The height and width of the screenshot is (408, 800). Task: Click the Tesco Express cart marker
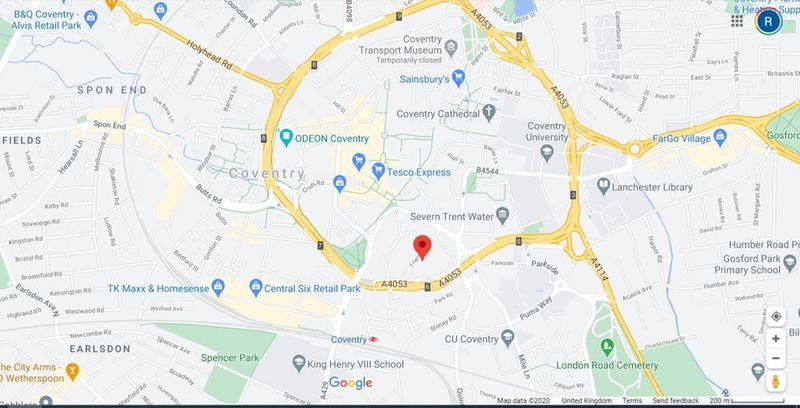tap(378, 171)
